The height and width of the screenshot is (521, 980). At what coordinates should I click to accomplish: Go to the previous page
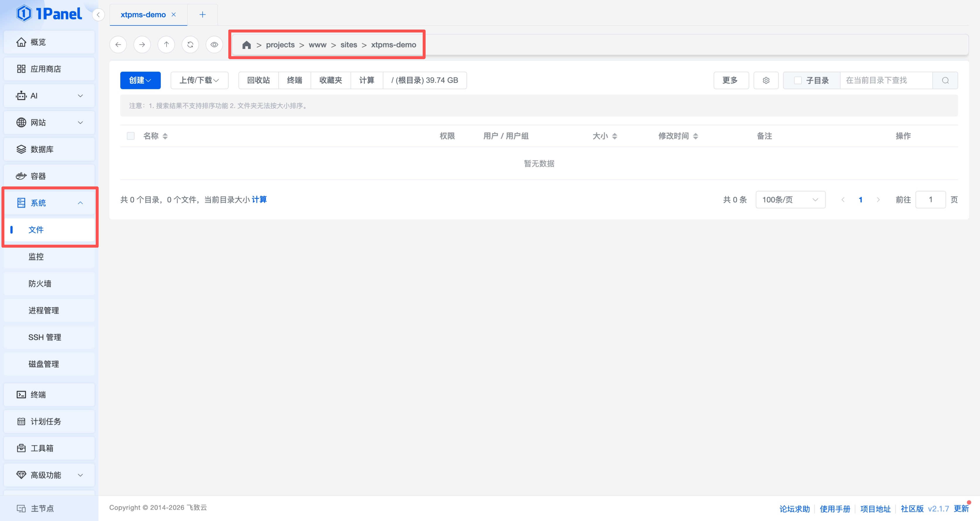click(843, 200)
